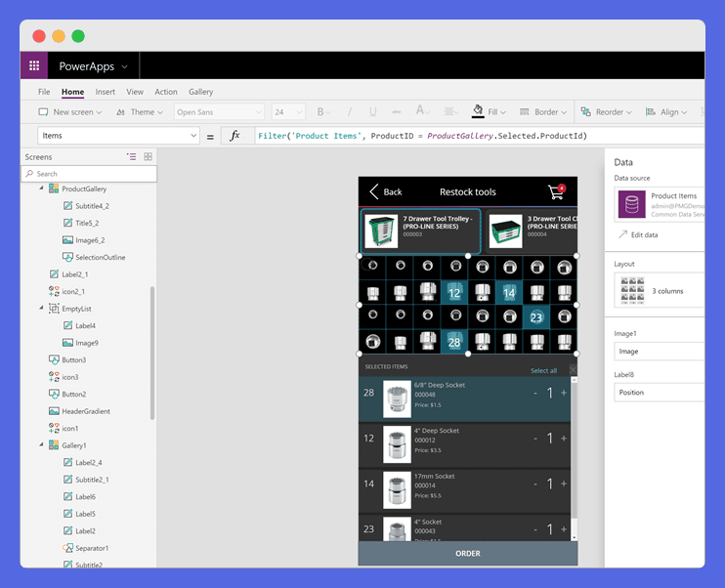This screenshot has width=725, height=588.
Task: Increase quantity for 17mm Socket
Action: pyautogui.click(x=564, y=483)
